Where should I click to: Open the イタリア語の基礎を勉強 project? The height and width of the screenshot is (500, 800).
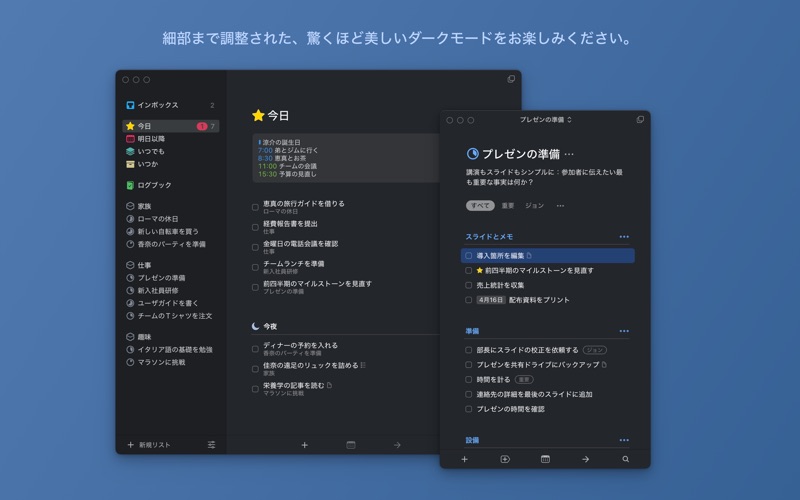click(170, 349)
